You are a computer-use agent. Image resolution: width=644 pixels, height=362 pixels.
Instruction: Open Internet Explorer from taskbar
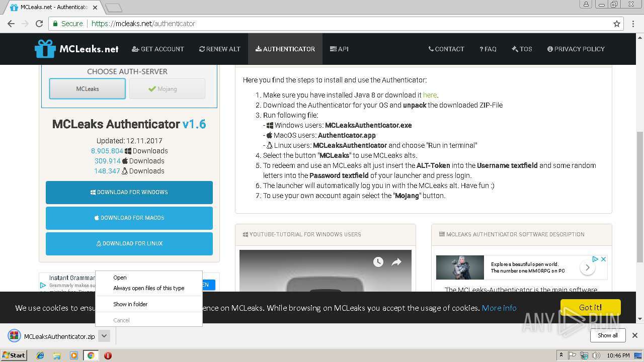40,355
